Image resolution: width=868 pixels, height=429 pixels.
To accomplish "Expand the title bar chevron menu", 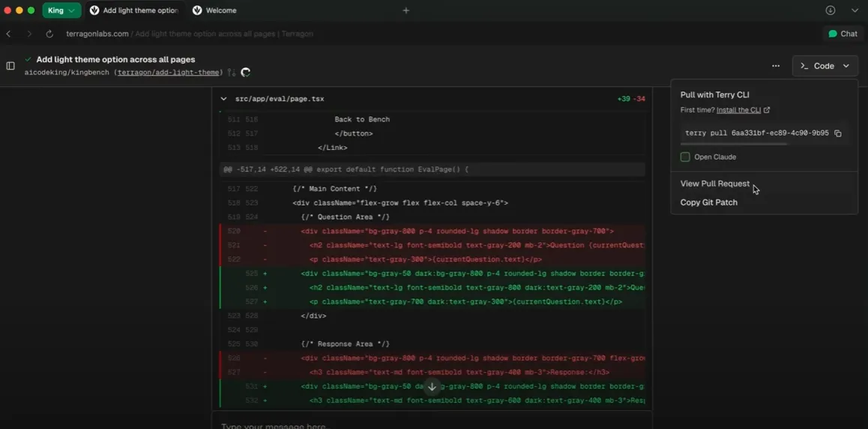I will [x=855, y=10].
